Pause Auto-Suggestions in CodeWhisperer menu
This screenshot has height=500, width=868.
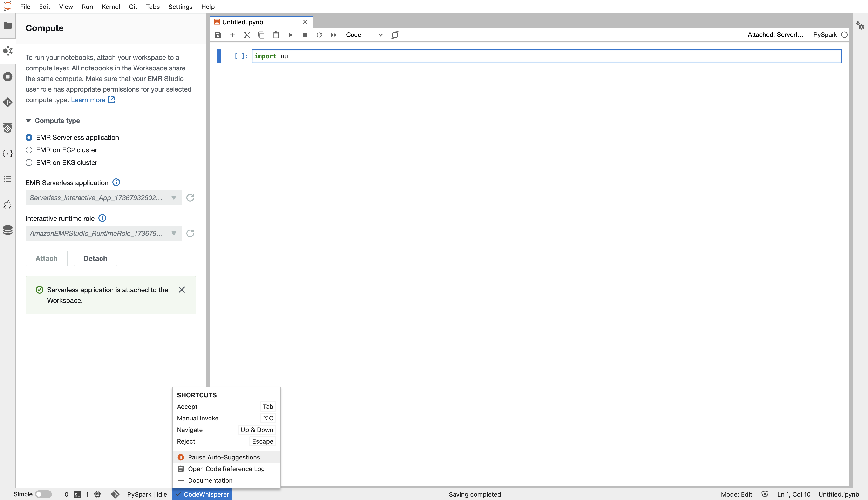pos(226,457)
